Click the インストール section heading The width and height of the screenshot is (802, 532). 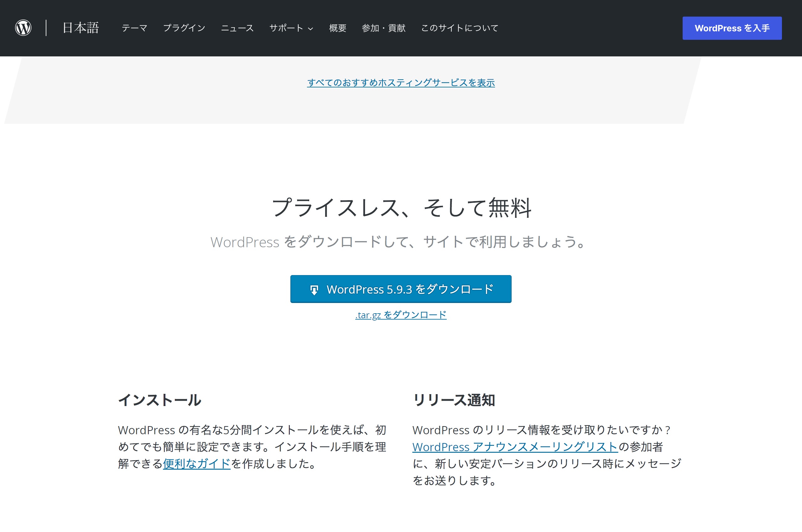(159, 400)
